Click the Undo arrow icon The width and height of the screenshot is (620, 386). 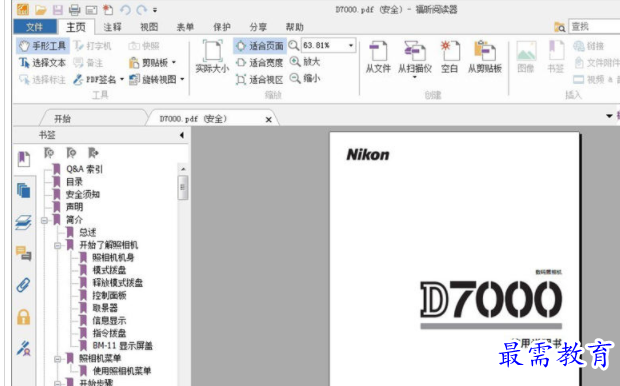tap(125, 9)
